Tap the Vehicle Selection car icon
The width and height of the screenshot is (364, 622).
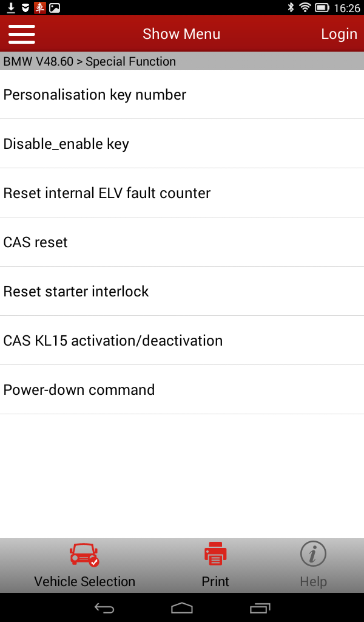pyautogui.click(x=84, y=555)
